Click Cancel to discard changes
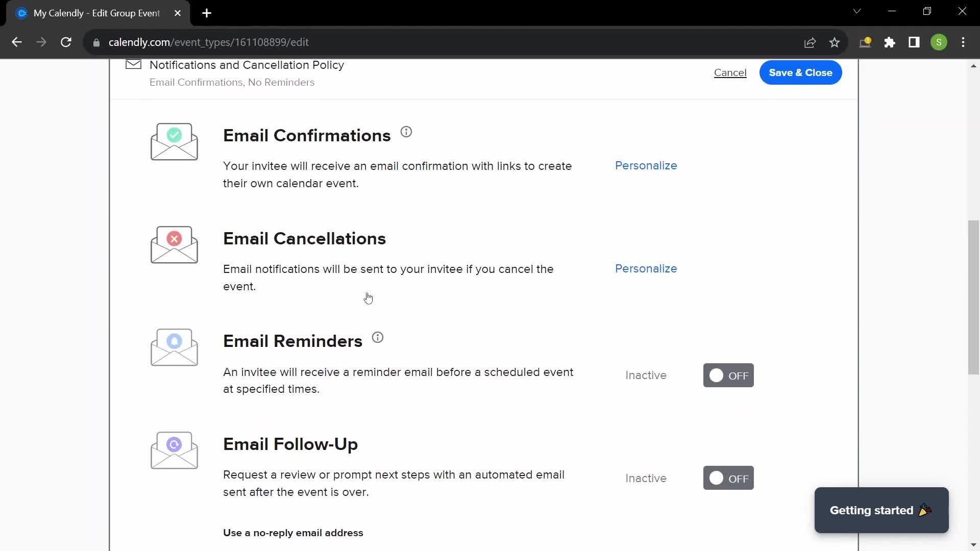The height and width of the screenshot is (551, 980). (729, 72)
